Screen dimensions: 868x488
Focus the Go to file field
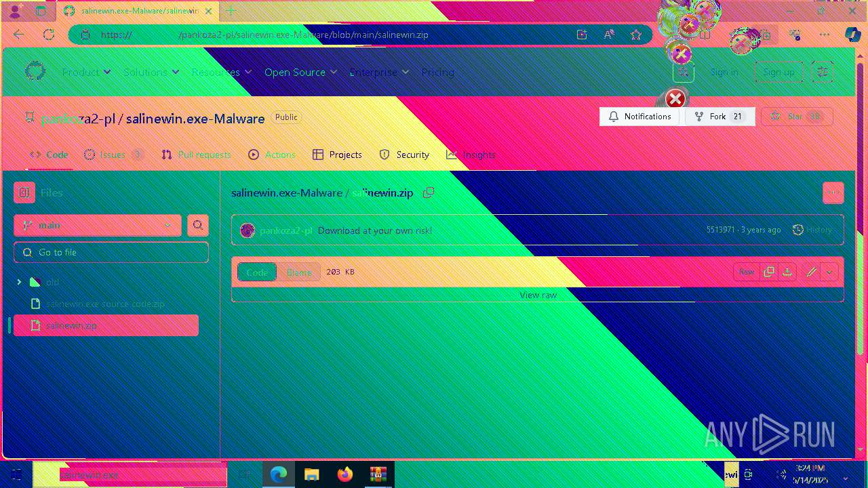pos(111,252)
